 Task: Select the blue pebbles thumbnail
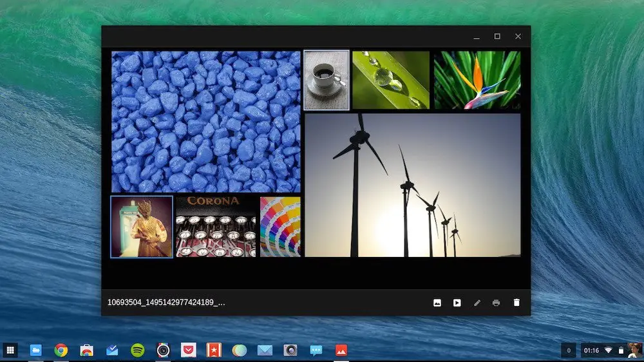pyautogui.click(x=206, y=122)
